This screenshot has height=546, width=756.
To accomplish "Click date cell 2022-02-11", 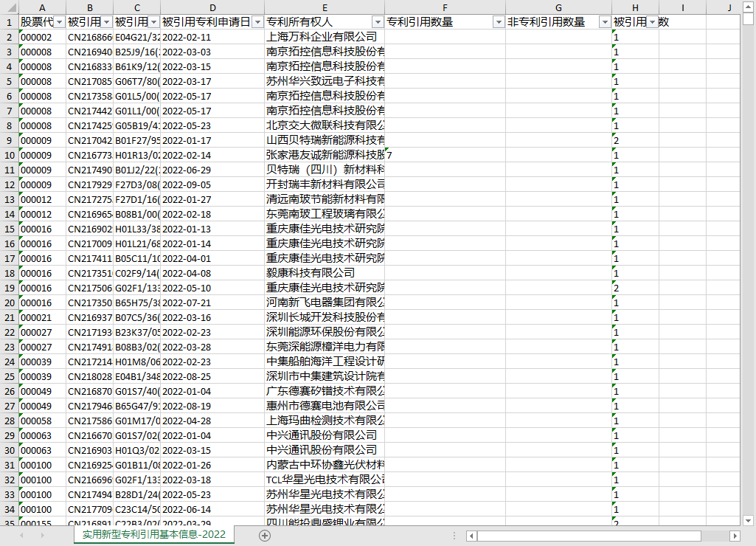I will 212,37.
